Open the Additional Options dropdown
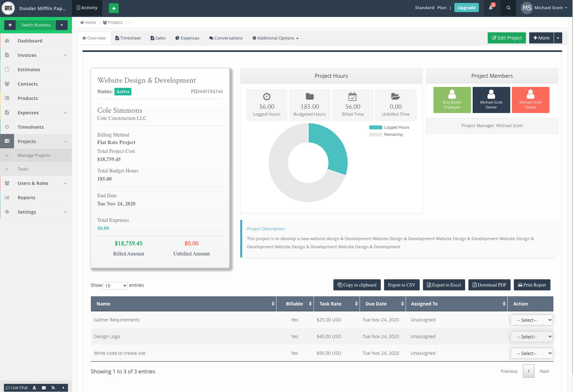This screenshot has width=573, height=392. (276, 38)
